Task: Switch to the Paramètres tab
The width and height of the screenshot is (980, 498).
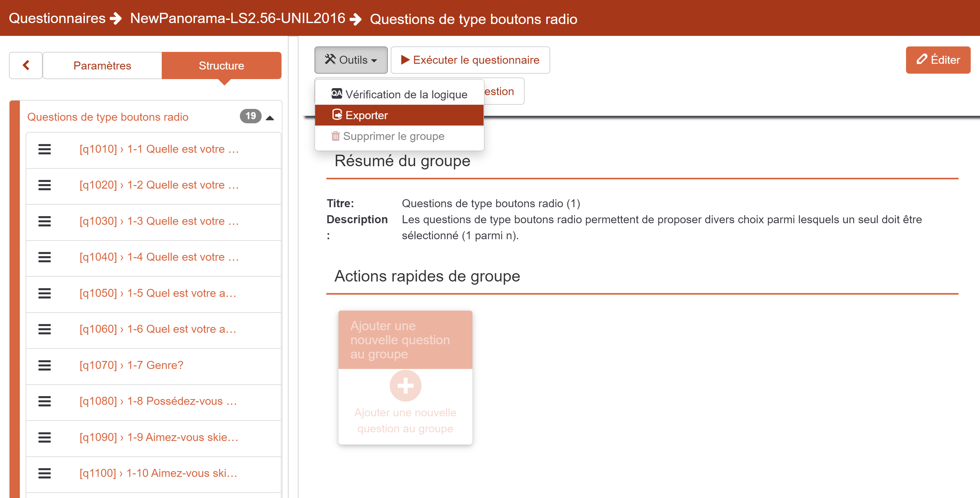Action: click(102, 65)
